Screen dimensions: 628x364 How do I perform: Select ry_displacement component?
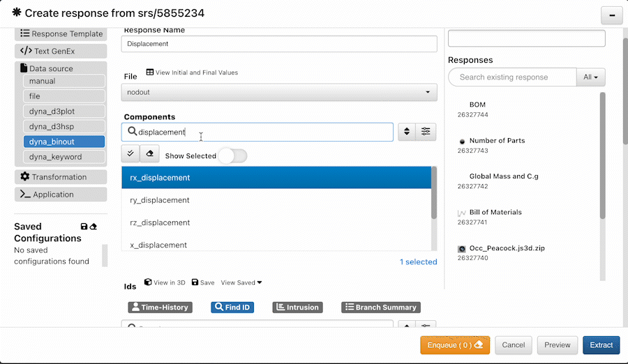click(276, 200)
